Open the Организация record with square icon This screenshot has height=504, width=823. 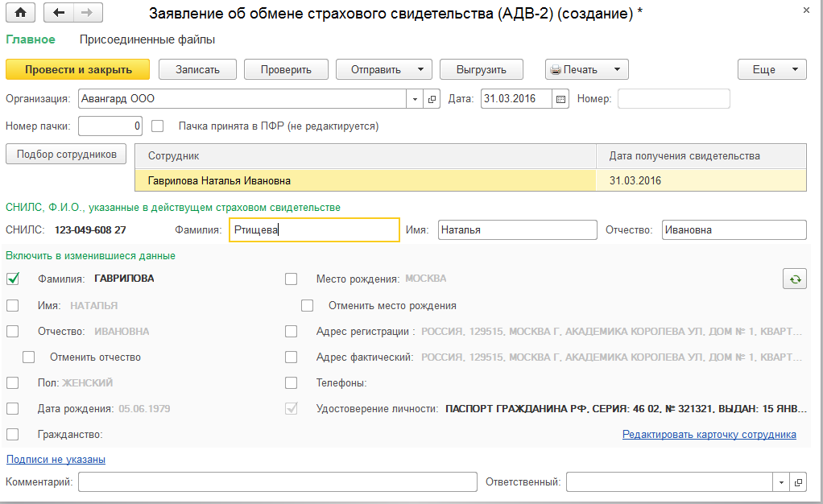tap(433, 99)
